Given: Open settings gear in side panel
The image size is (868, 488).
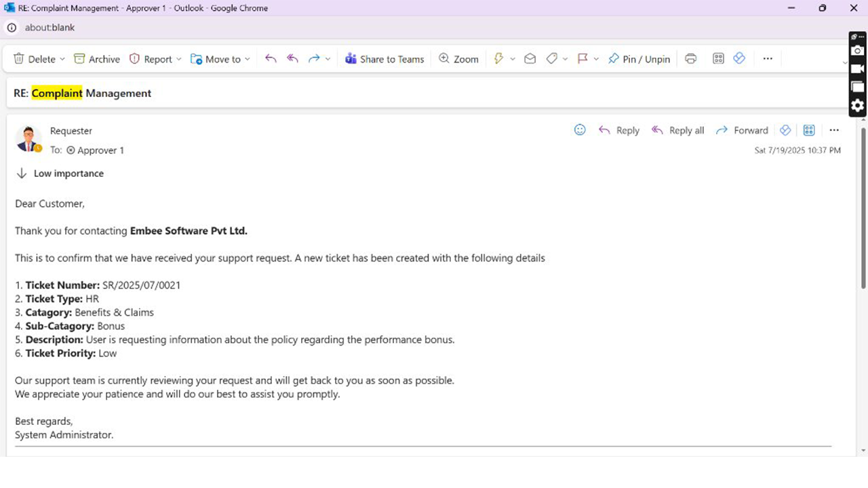Looking at the screenshot, I should (x=858, y=106).
